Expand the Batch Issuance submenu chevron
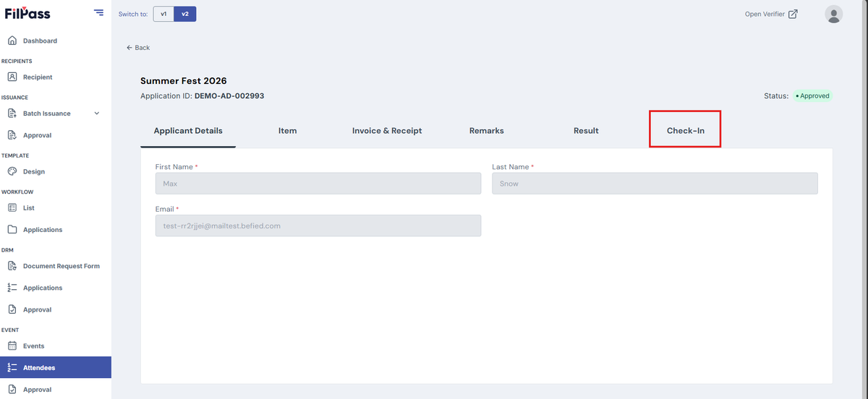868x399 pixels. click(x=97, y=113)
